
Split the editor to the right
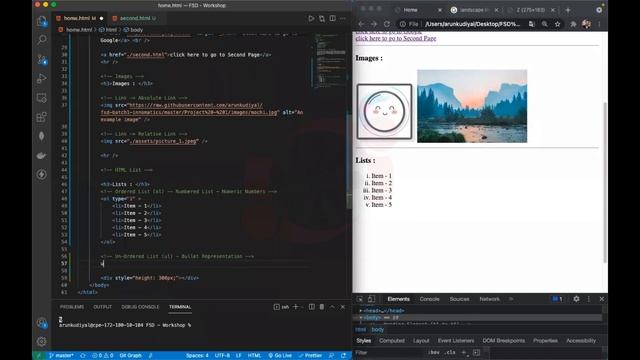[x=333, y=18]
